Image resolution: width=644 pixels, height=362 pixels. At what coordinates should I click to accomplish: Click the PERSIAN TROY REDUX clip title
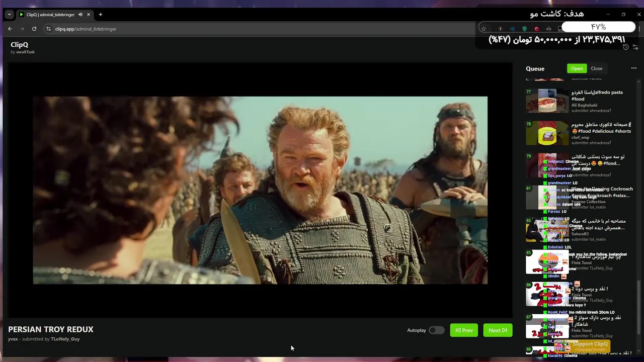click(x=51, y=329)
